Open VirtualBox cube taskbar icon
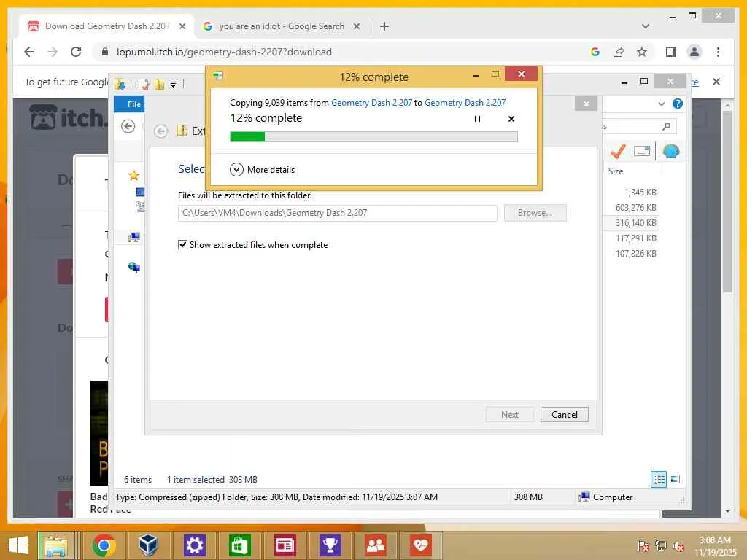Screen dimensions: 747x560 [149, 545]
